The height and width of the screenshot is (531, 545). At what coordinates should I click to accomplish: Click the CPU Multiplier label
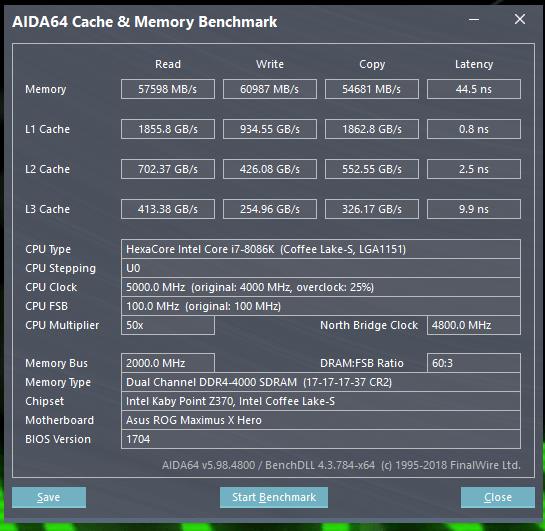point(62,326)
